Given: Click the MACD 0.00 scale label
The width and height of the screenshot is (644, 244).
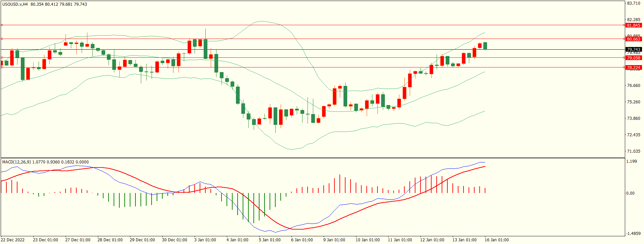Looking at the screenshot, I should click(x=630, y=193).
